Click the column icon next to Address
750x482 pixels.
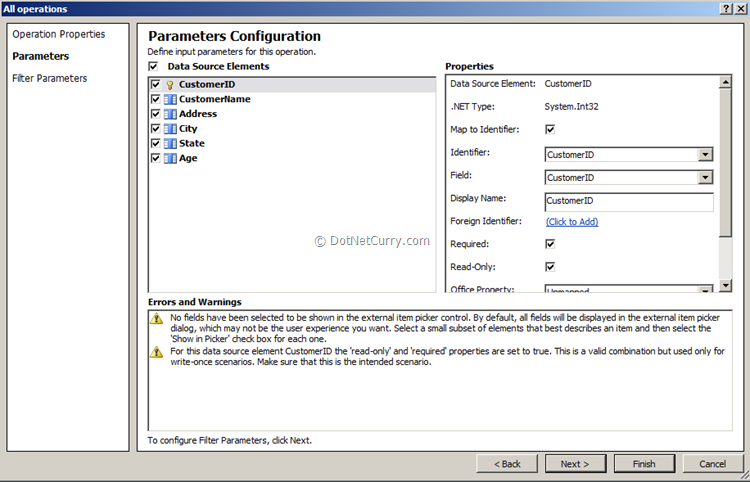[170, 114]
